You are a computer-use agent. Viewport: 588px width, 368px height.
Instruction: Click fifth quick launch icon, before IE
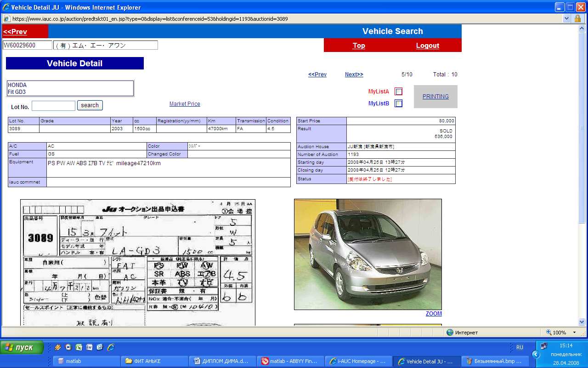[x=100, y=348]
